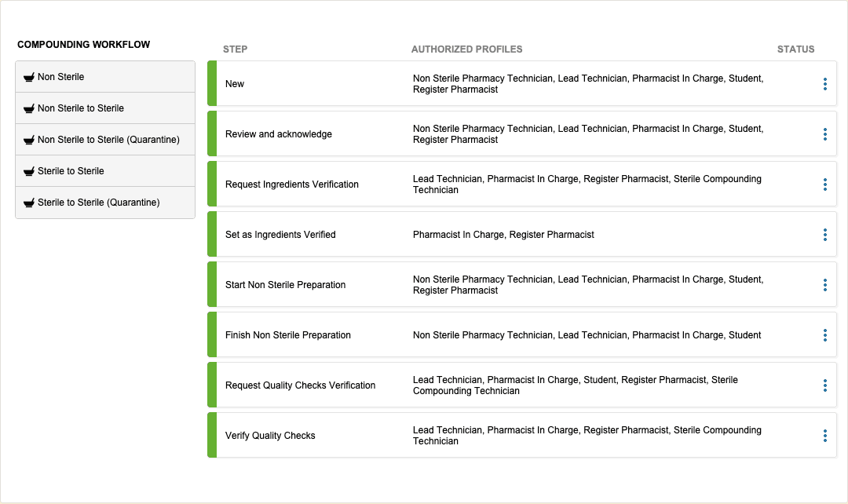The image size is (848, 504).
Task: Open options for Start Non Sterile Preparation
Action: click(x=824, y=285)
